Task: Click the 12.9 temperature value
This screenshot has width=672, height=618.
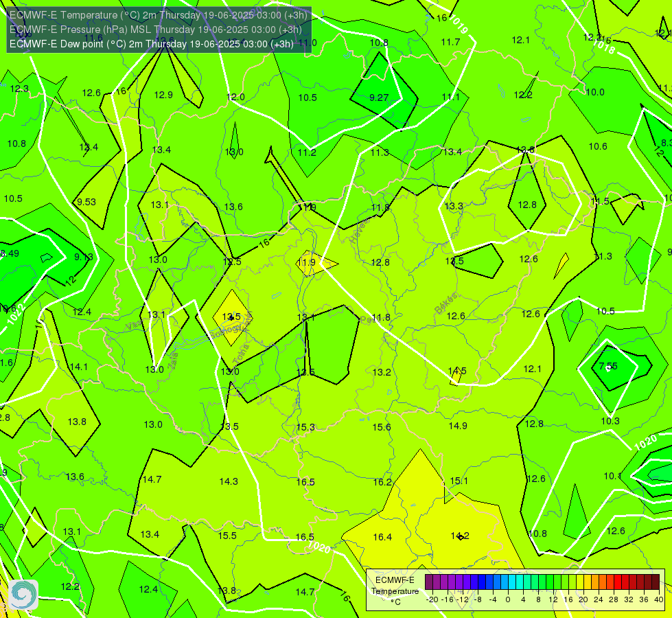Action: (x=163, y=95)
